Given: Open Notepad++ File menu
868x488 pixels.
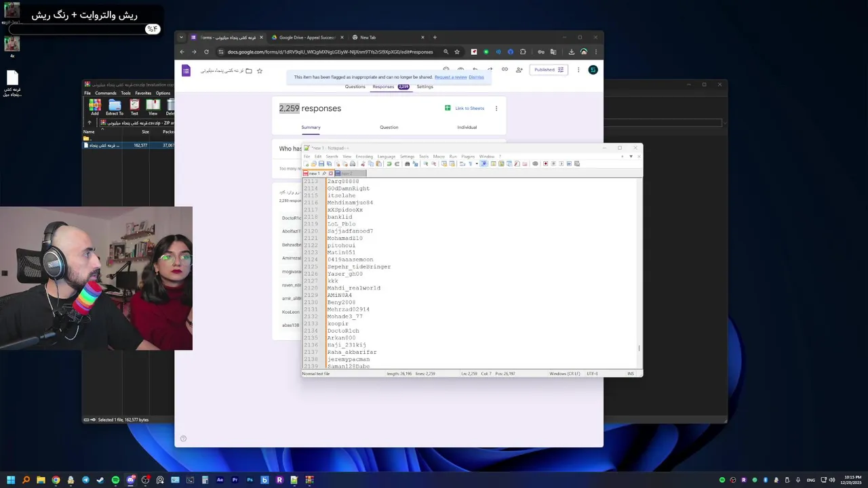Looking at the screenshot, I should tap(307, 157).
